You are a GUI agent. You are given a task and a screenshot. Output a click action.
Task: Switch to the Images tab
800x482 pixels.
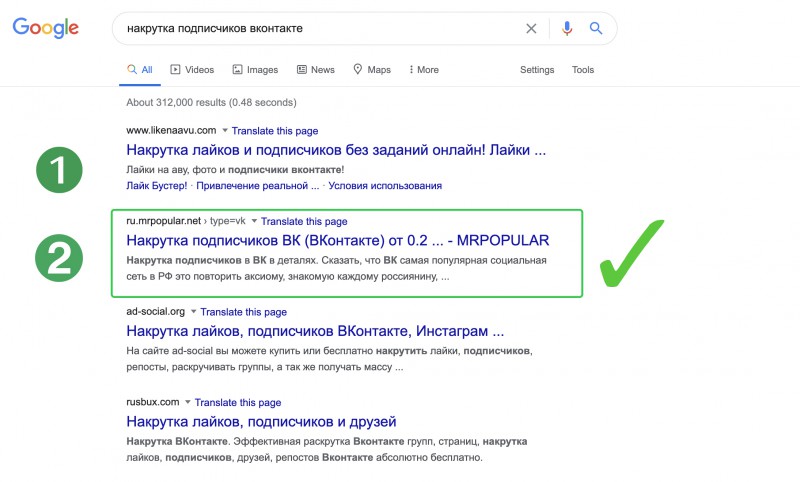click(x=254, y=70)
